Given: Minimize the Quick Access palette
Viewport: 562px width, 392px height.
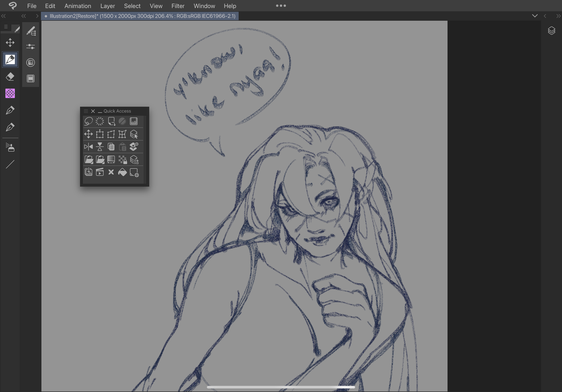Looking at the screenshot, I should (100, 111).
